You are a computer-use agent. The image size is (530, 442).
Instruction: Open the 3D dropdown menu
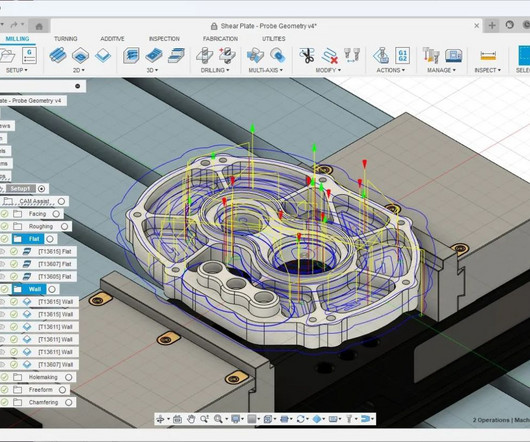click(x=152, y=70)
